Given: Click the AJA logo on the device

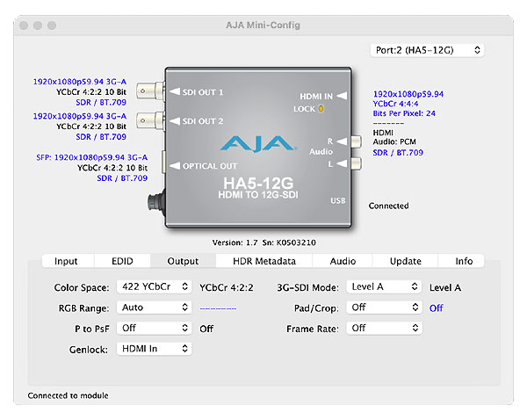Looking at the screenshot, I should [x=258, y=144].
